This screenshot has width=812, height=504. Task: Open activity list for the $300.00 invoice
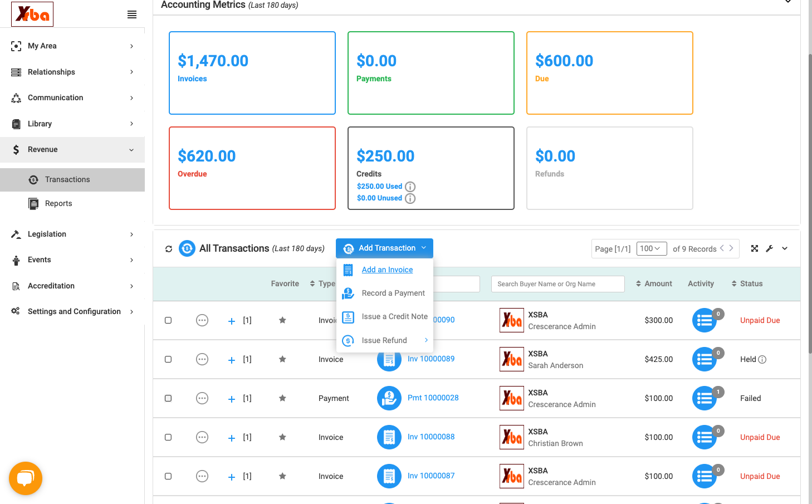[x=705, y=320]
